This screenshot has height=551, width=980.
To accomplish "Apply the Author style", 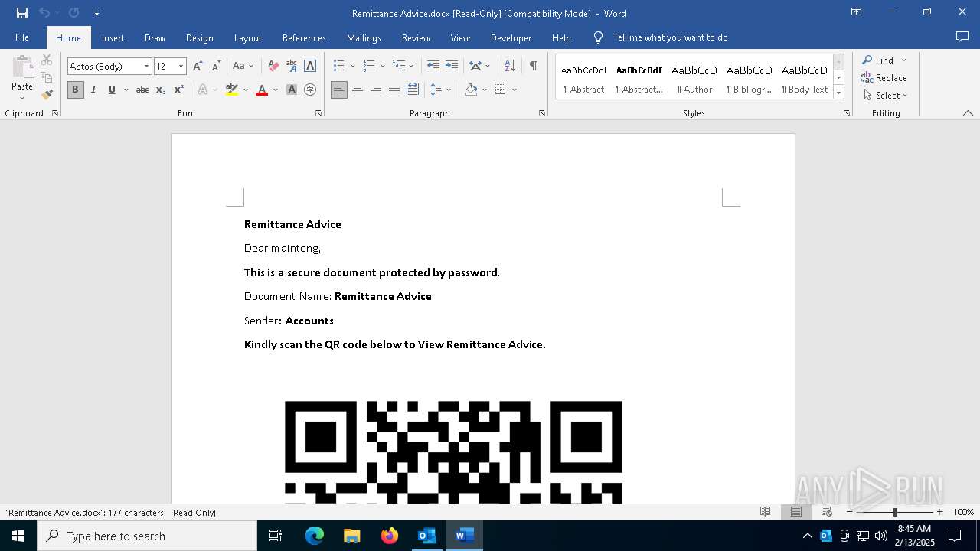I will (694, 77).
